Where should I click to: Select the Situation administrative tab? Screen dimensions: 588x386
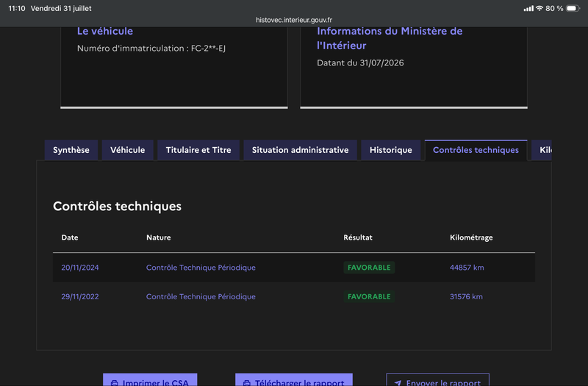[300, 150]
